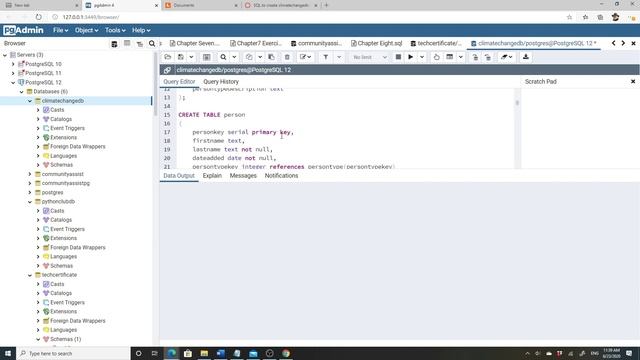Screen dimensions: 640x360
Task: Open the Clear eraser dropdown
Action: pos(507,57)
